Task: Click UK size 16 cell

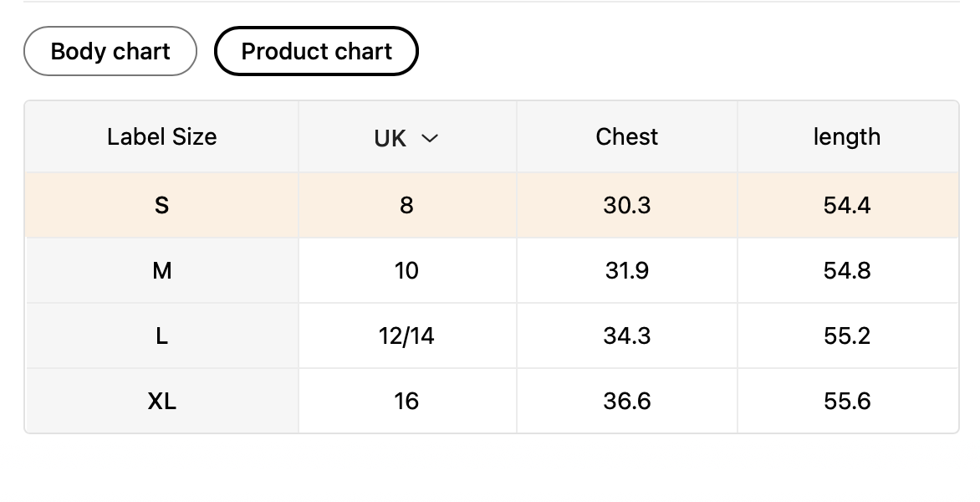Action: [406, 402]
